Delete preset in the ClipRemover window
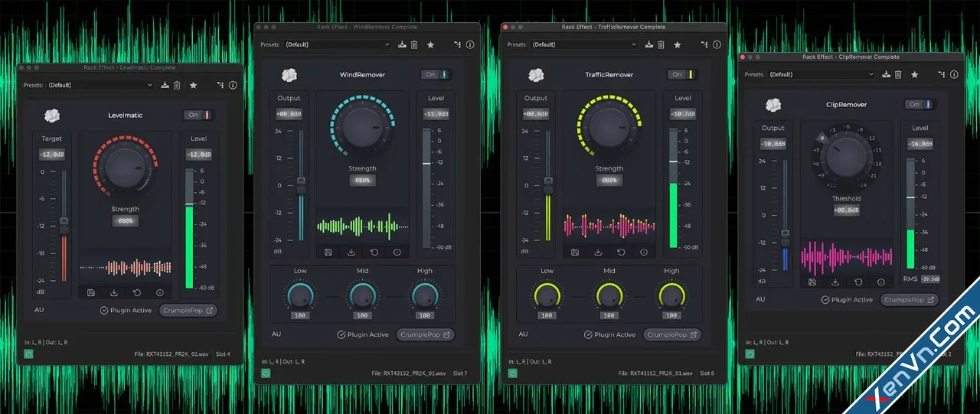The width and height of the screenshot is (980, 414). [898, 75]
